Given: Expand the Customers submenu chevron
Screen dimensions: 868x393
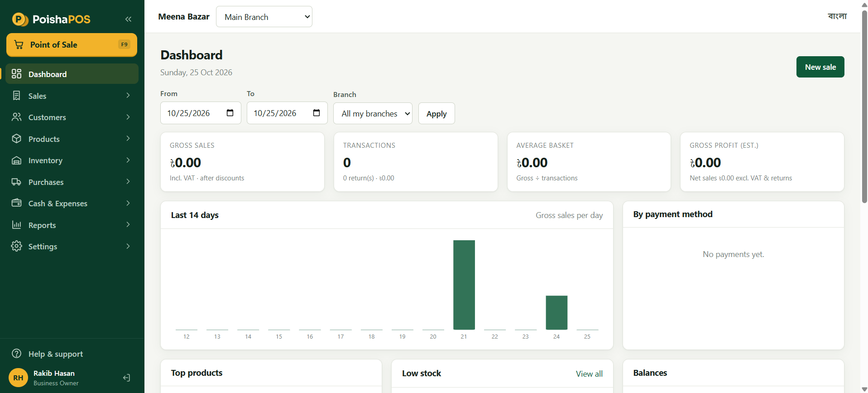Looking at the screenshot, I should (x=128, y=117).
